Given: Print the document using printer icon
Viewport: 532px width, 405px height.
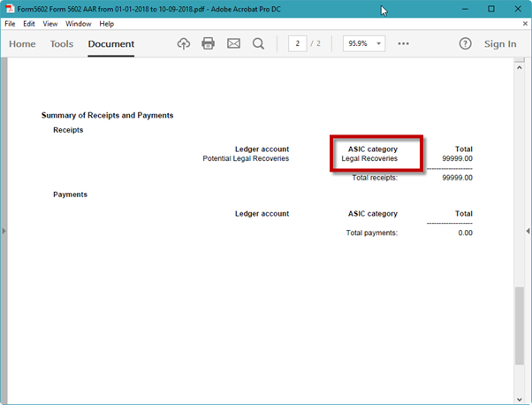Looking at the screenshot, I should tap(209, 43).
